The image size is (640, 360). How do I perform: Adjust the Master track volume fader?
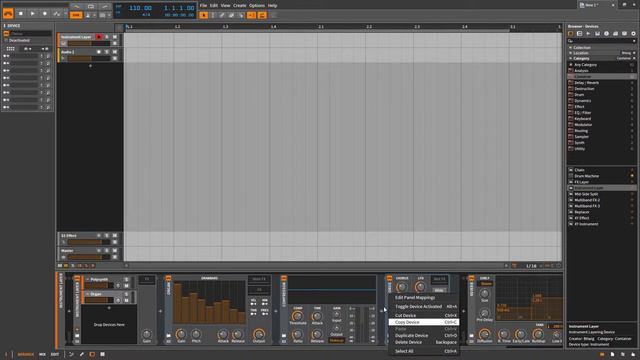pyautogui.click(x=89, y=257)
